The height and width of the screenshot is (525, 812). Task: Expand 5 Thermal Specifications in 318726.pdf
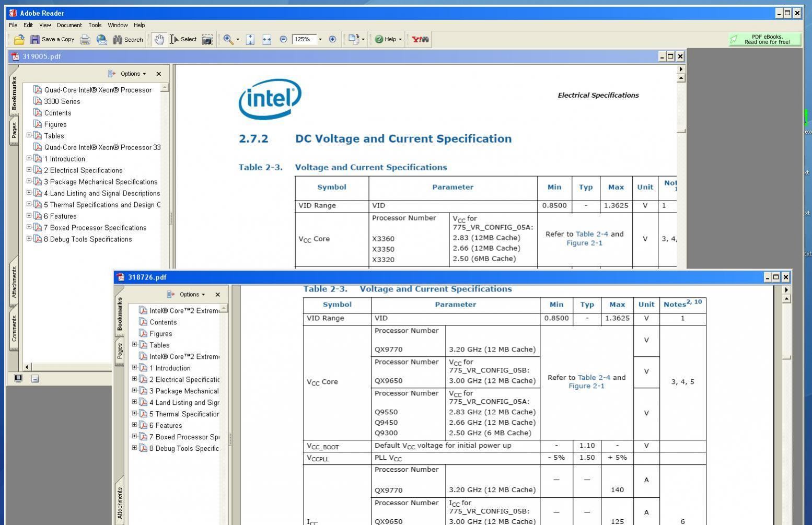click(x=134, y=413)
